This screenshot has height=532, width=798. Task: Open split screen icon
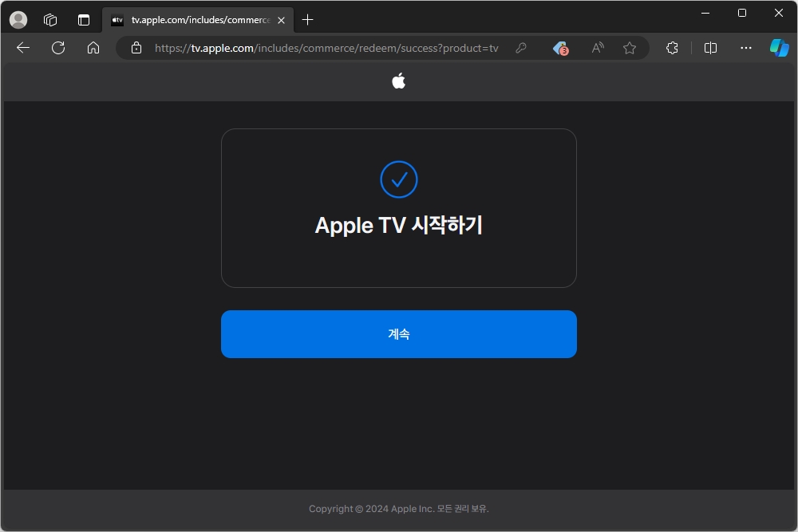[710, 48]
